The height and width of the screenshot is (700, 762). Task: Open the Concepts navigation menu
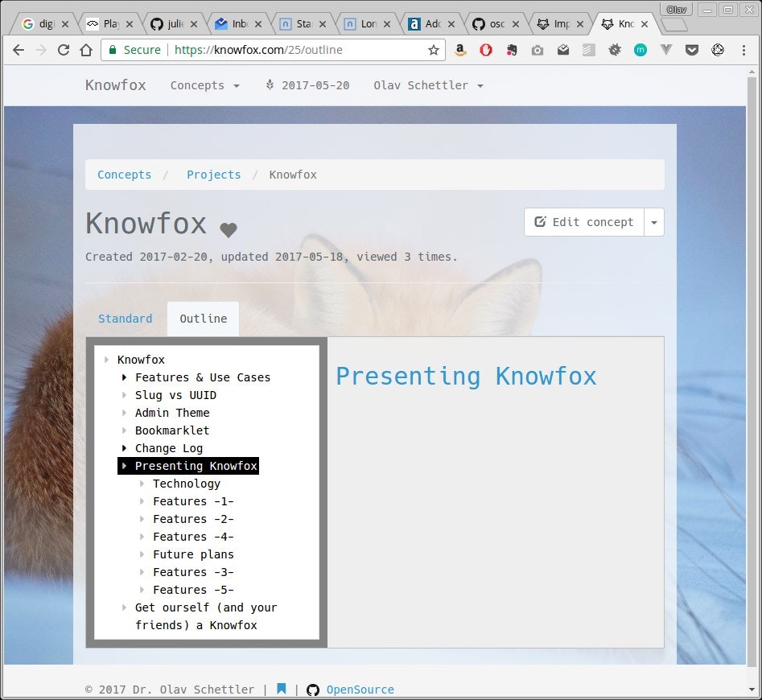[199, 85]
